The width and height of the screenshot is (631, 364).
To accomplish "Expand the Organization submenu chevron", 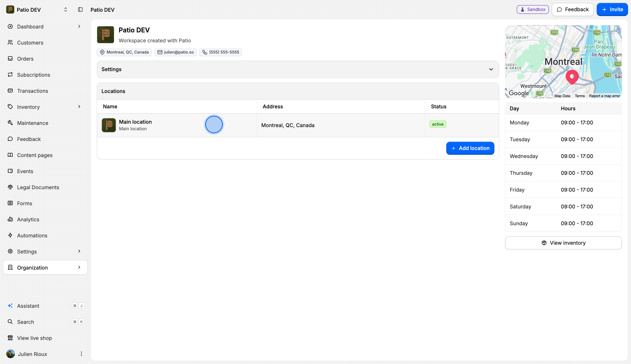I will [x=79, y=268].
